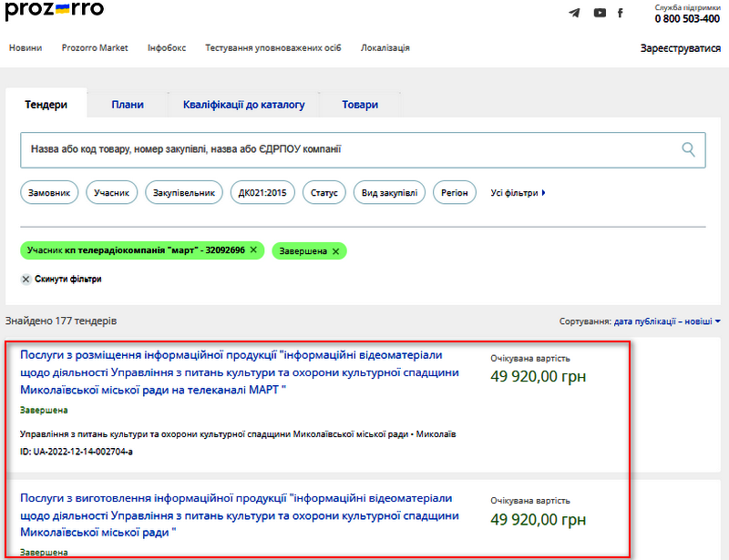
Task: Switch to the Товари tab
Action: point(360,105)
